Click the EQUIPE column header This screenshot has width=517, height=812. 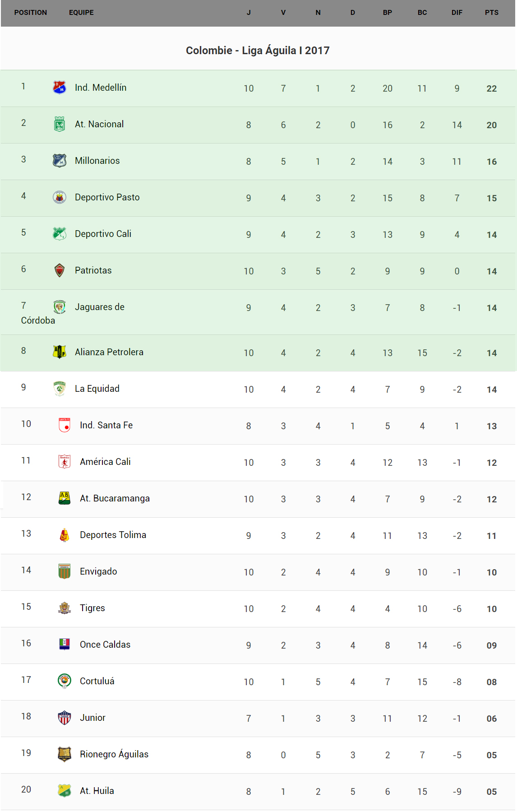[81, 13]
